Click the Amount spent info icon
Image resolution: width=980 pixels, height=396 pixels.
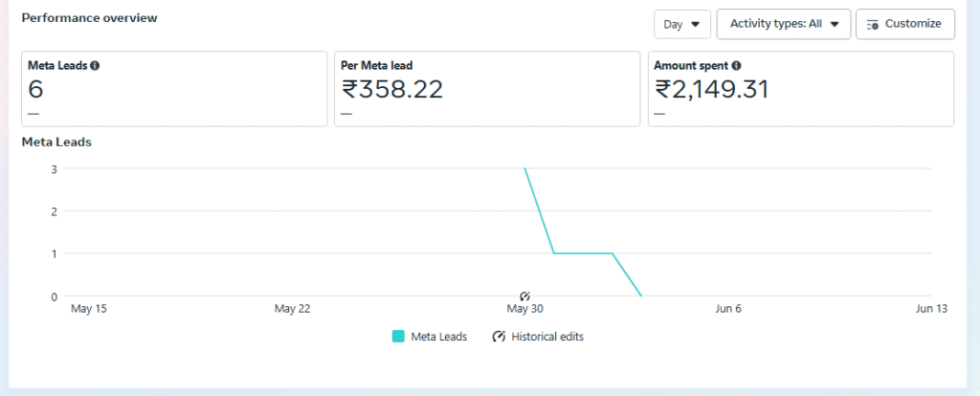click(735, 66)
